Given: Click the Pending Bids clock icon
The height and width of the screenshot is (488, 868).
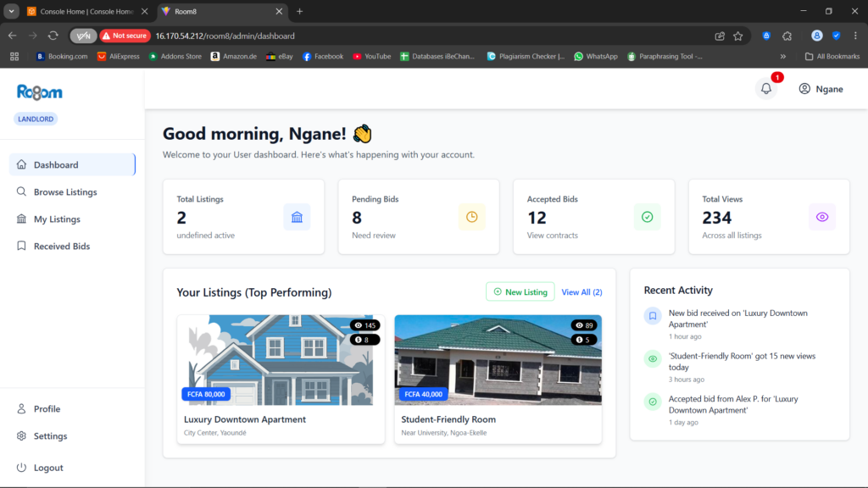Looking at the screenshot, I should pos(471,217).
